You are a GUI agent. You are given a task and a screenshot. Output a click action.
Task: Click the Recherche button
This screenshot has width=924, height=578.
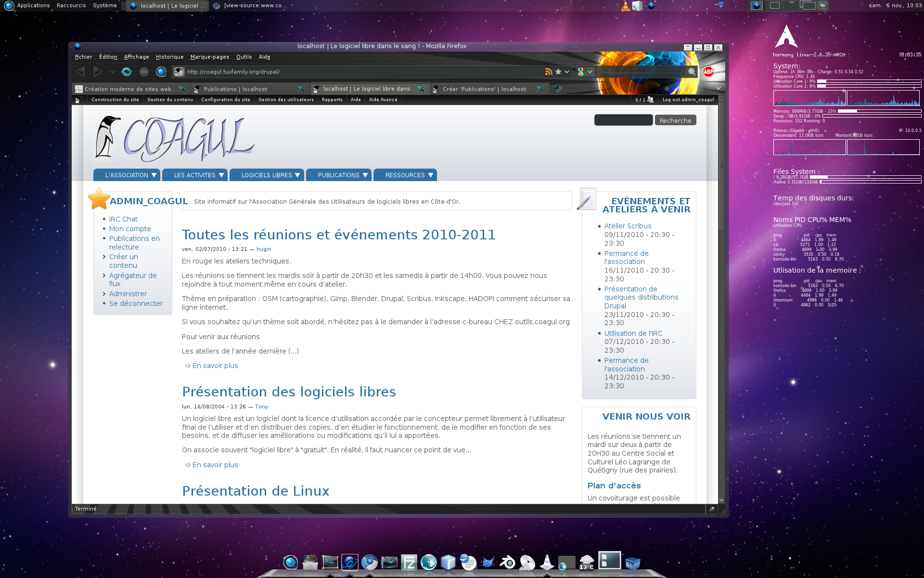pos(675,120)
